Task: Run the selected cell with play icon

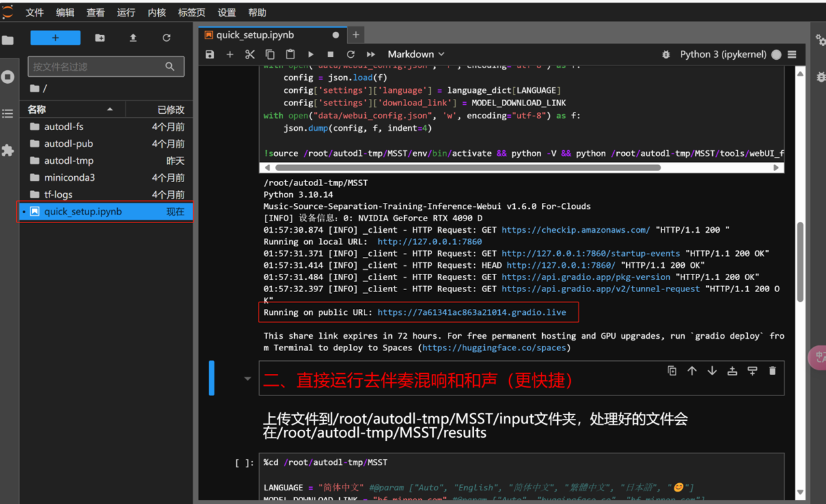Action: point(310,55)
